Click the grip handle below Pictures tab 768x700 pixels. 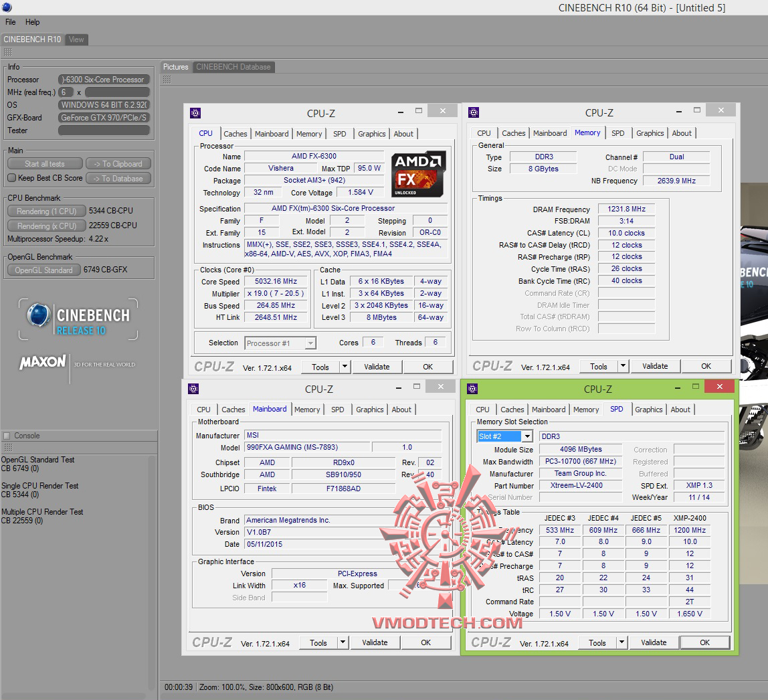167,80
